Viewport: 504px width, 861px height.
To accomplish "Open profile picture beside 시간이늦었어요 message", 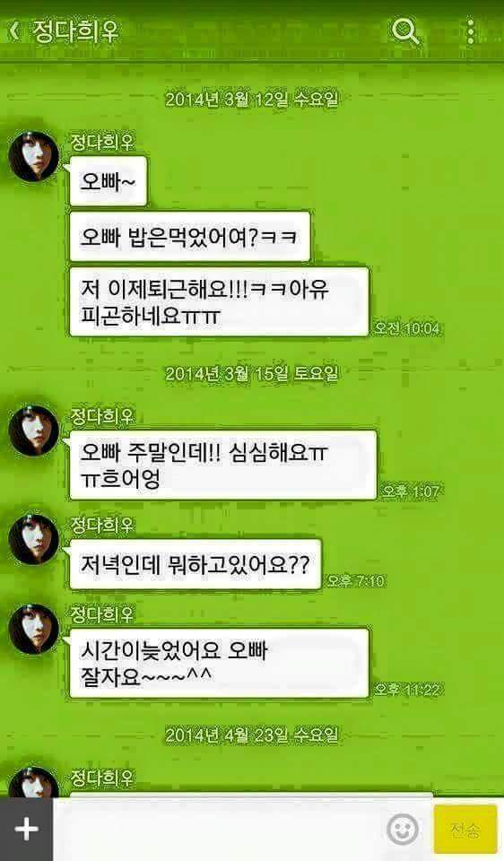I will tap(34, 629).
